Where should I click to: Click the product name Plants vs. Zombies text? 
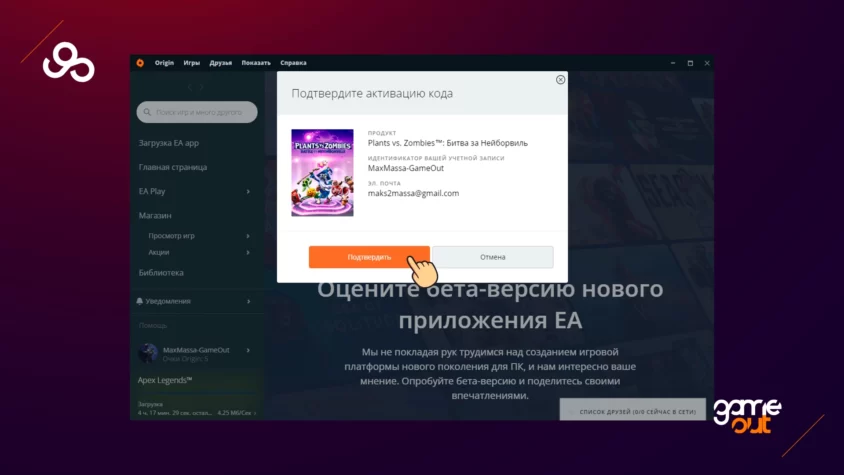[448, 143]
